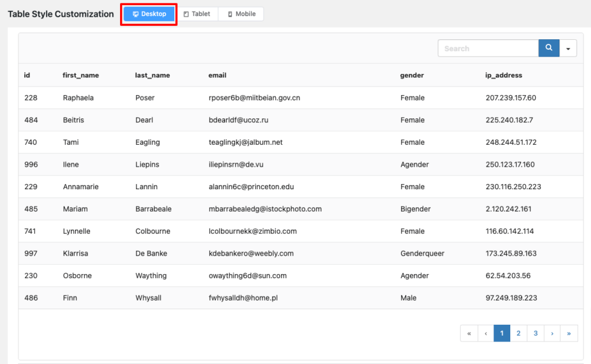Click the email column header
The width and height of the screenshot is (591, 364).
218,75
